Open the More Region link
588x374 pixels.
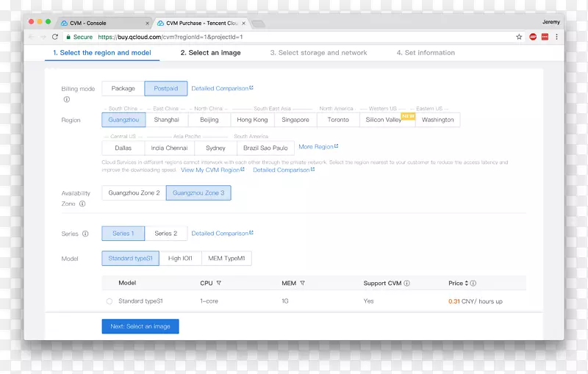coord(318,147)
